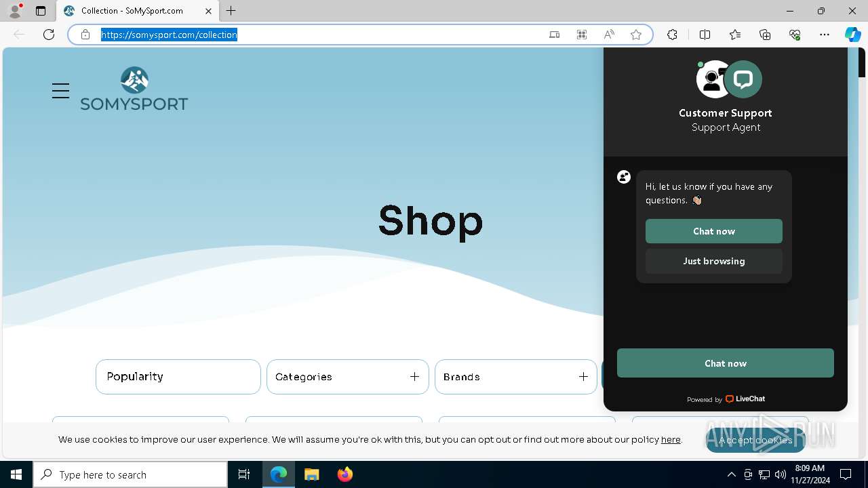The width and height of the screenshot is (868, 488).
Task: Open volume control in tray
Action: point(781,474)
